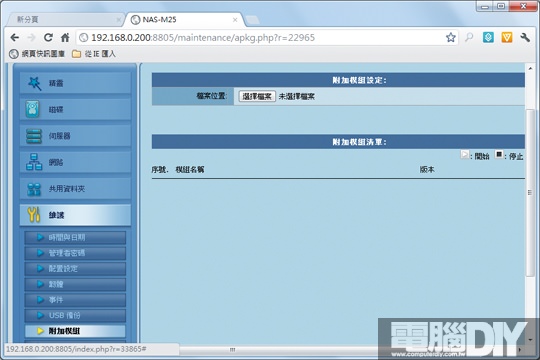Open the 配置設定 submenu item
540x360 pixels.
pyautogui.click(x=75, y=269)
